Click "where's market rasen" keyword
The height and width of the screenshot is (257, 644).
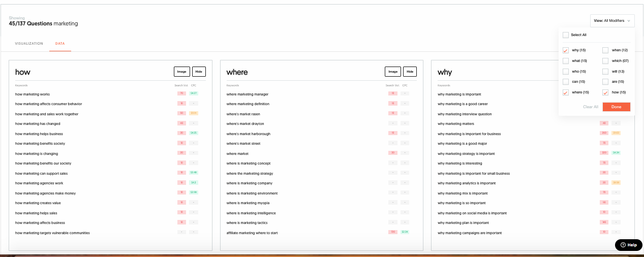(243, 114)
